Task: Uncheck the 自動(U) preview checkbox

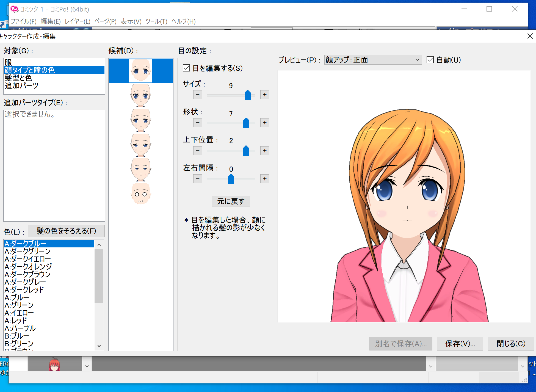Action: [430, 60]
